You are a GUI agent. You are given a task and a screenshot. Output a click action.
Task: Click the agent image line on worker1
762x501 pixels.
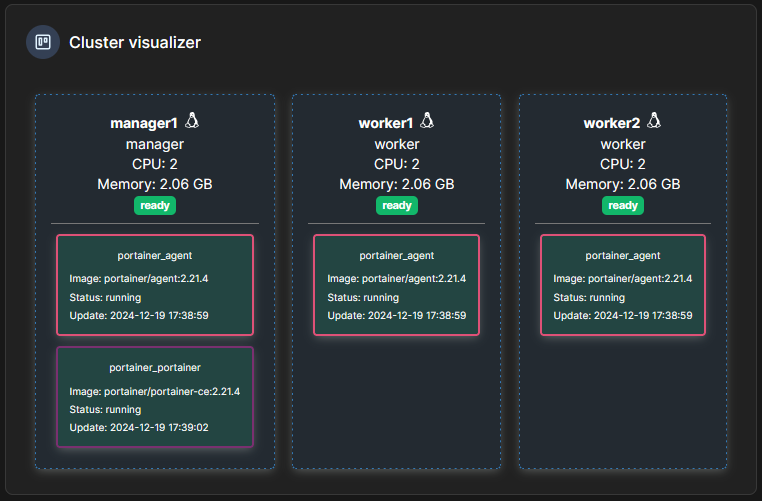397,279
